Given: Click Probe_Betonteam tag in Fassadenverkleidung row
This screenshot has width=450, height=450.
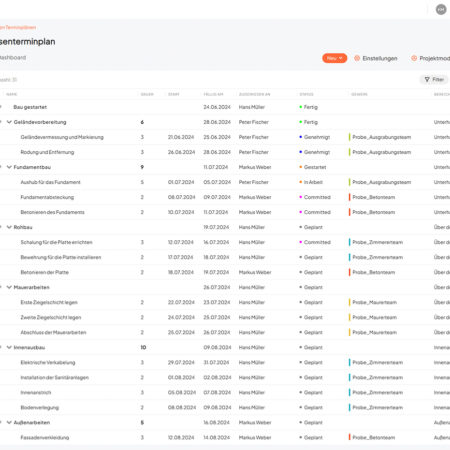Looking at the screenshot, I should click(372, 437).
